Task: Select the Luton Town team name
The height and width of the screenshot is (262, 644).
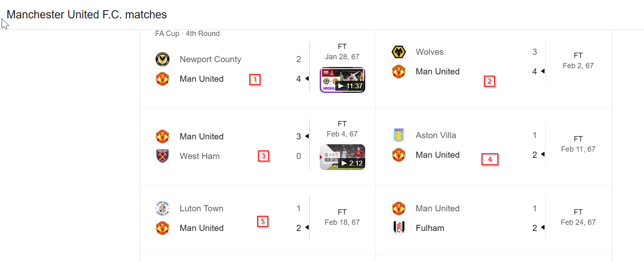Action: (201, 208)
